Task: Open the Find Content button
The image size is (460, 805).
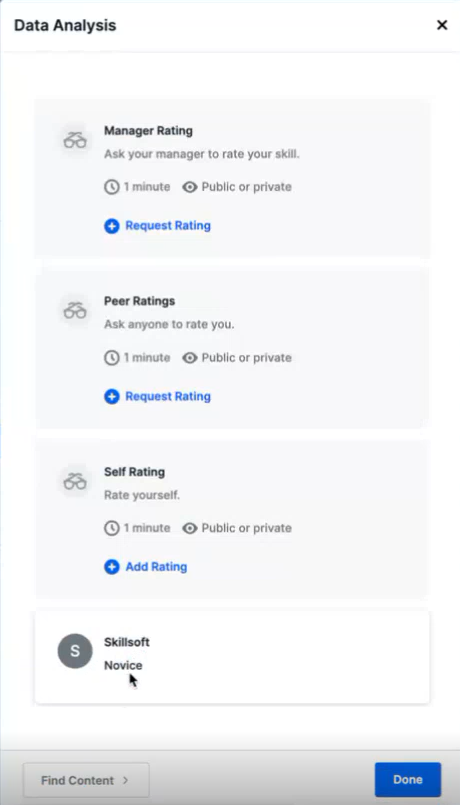Action: click(86, 780)
